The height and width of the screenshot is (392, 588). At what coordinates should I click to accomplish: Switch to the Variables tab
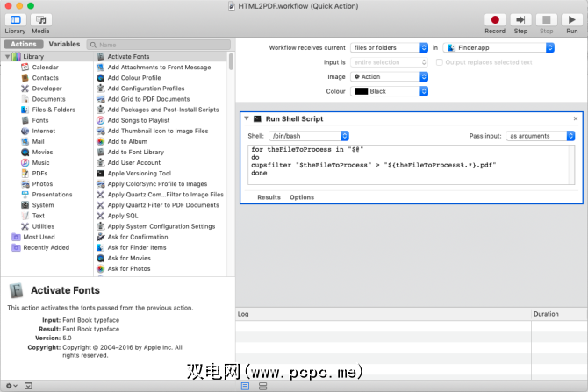(64, 44)
